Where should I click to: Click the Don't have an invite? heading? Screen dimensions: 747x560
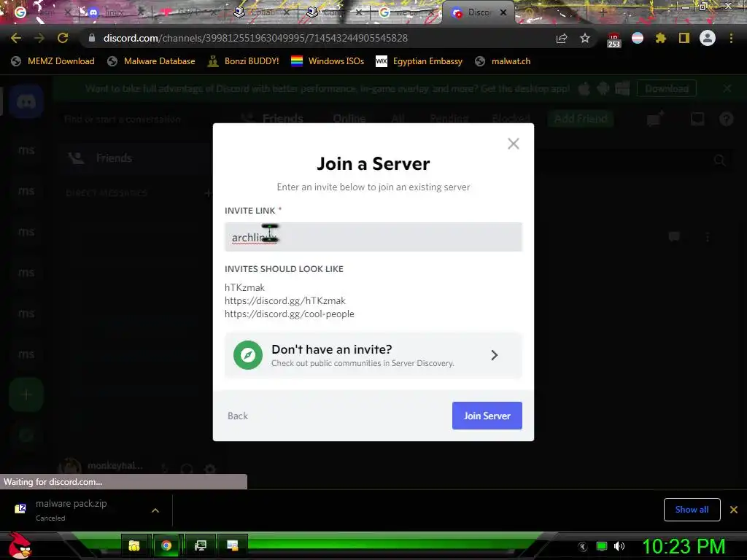pyautogui.click(x=332, y=349)
